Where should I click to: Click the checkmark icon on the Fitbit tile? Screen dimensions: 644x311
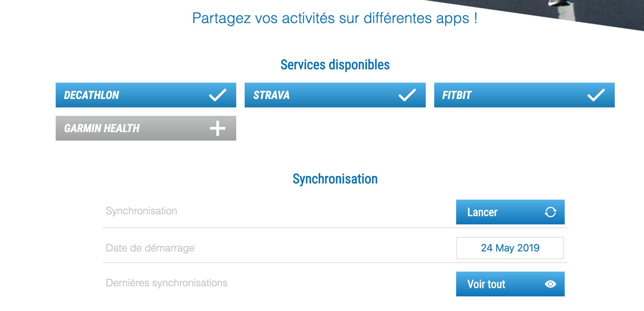click(x=596, y=95)
